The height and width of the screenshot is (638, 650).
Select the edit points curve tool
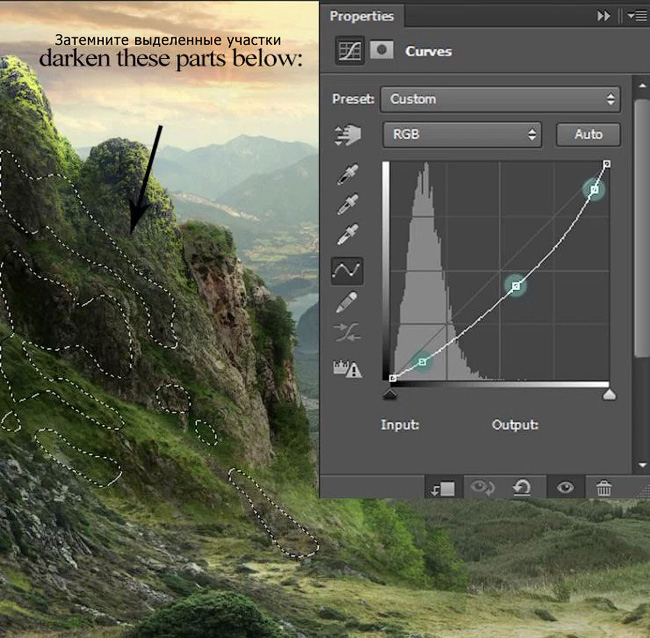click(347, 271)
